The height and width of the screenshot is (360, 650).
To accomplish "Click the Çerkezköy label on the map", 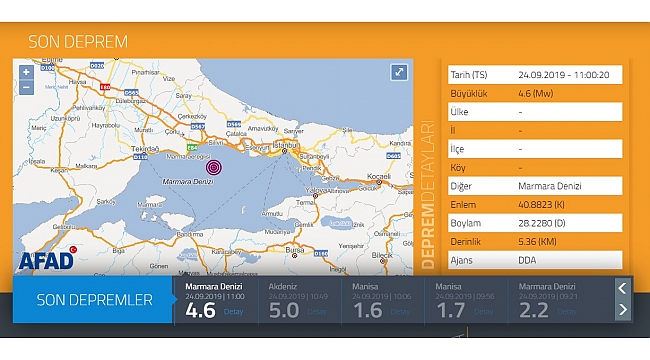I will 192,117.
